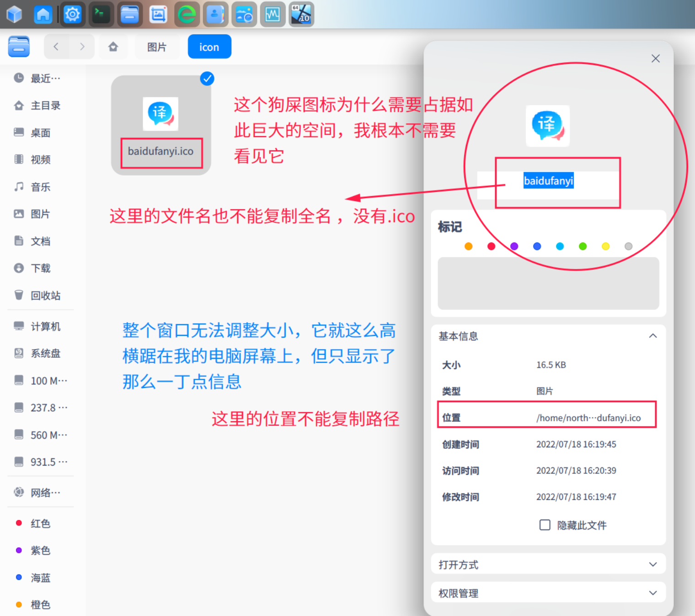Screen dimensions: 695x616
Task: Filter by the 橙色 tag in the sidebar
Action: coord(41,605)
